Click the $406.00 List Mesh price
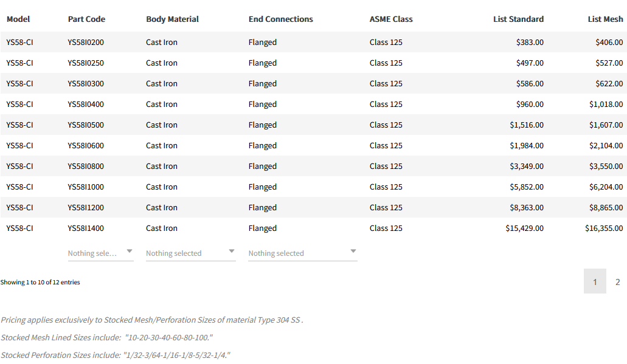Image resolution: width=627 pixels, height=364 pixels. click(x=609, y=43)
